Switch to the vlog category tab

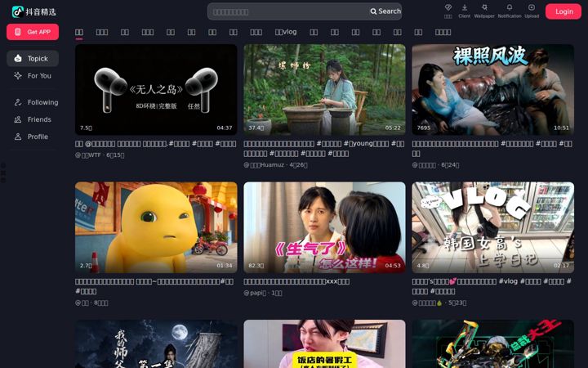tap(286, 32)
